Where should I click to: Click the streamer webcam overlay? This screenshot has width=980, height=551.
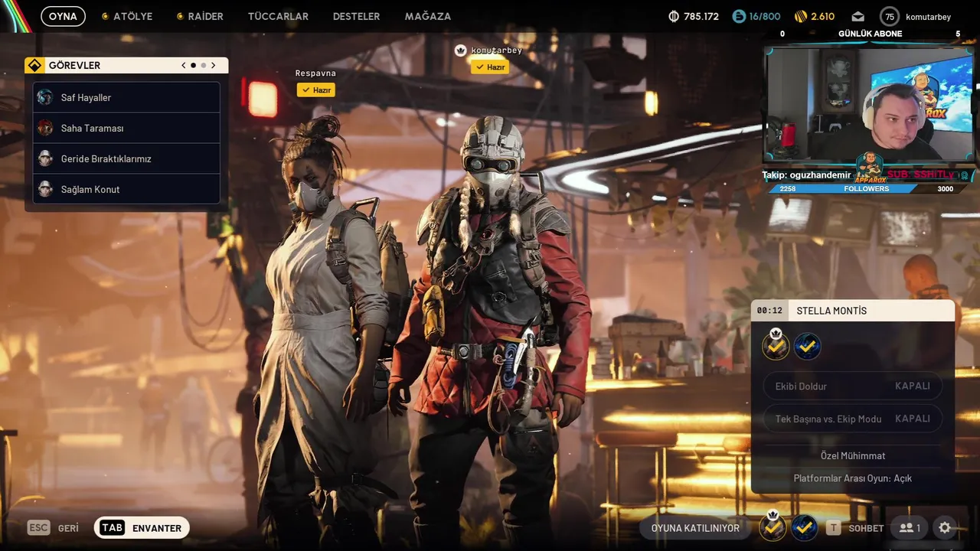[870, 103]
